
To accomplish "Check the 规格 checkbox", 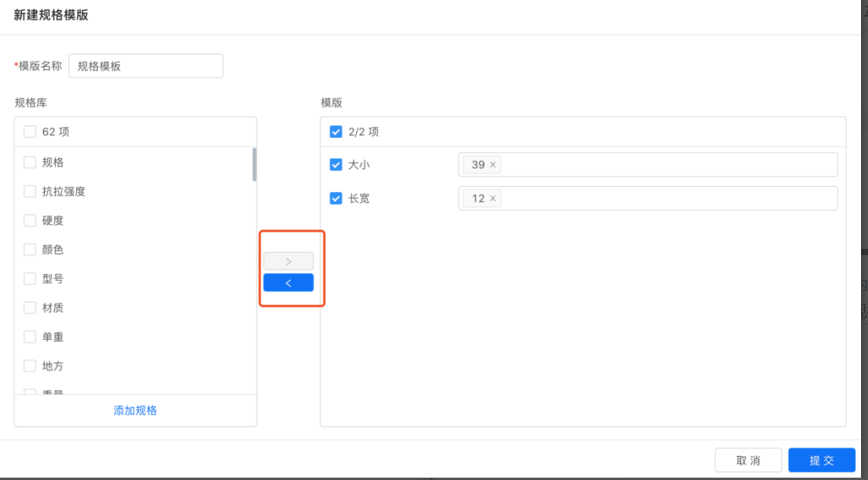I will pos(30,162).
